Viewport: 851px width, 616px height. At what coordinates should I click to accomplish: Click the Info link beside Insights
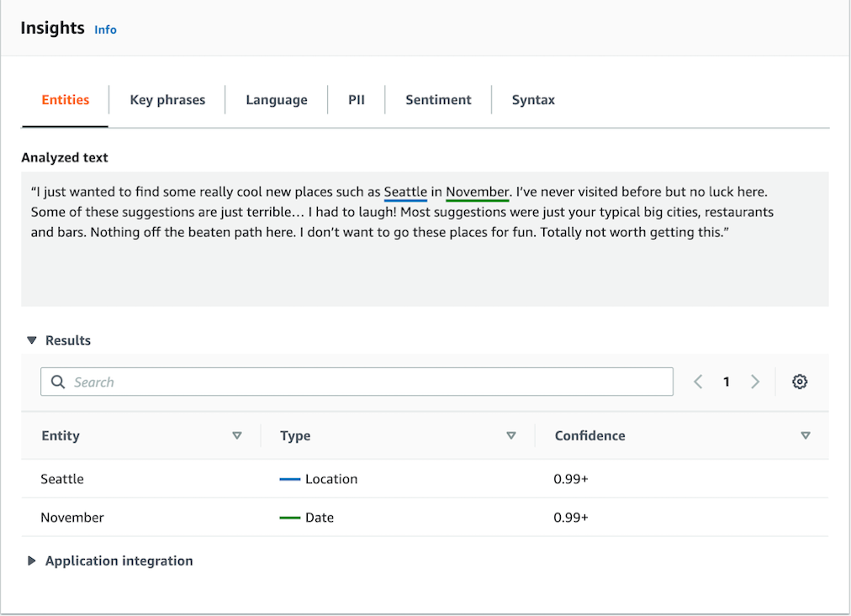105,29
